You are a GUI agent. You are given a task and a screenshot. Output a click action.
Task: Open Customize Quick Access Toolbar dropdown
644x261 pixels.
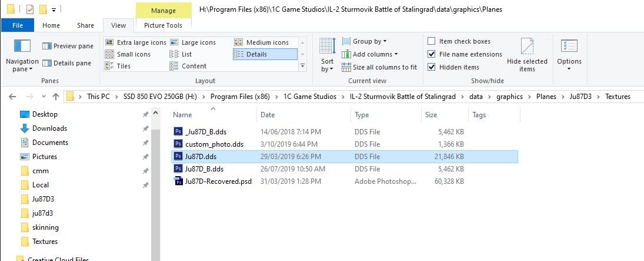[54, 9]
